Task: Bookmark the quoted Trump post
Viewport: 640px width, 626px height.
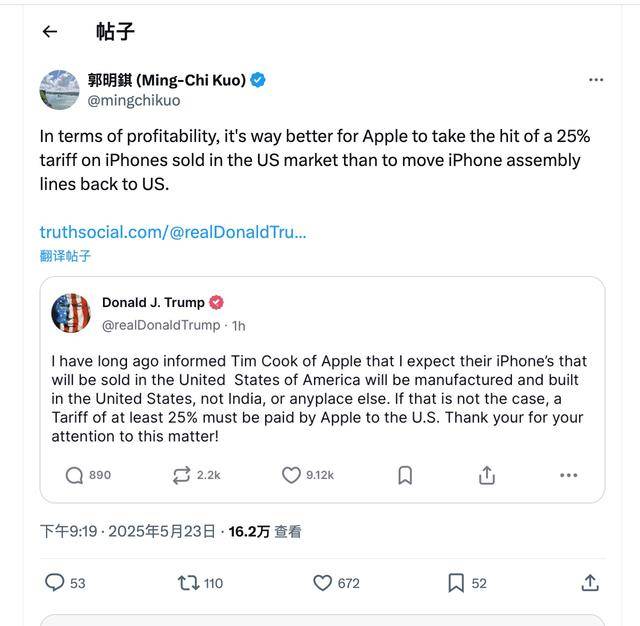Action: coord(405,475)
